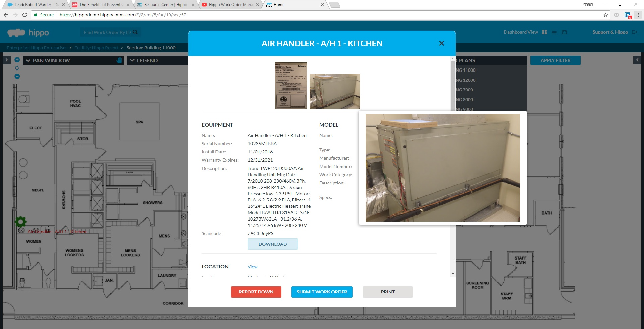Viewport: 644px width, 329px height.
Task: Go to Enterprise: Hippo Enterprises breadcrumb
Action: click(x=37, y=48)
